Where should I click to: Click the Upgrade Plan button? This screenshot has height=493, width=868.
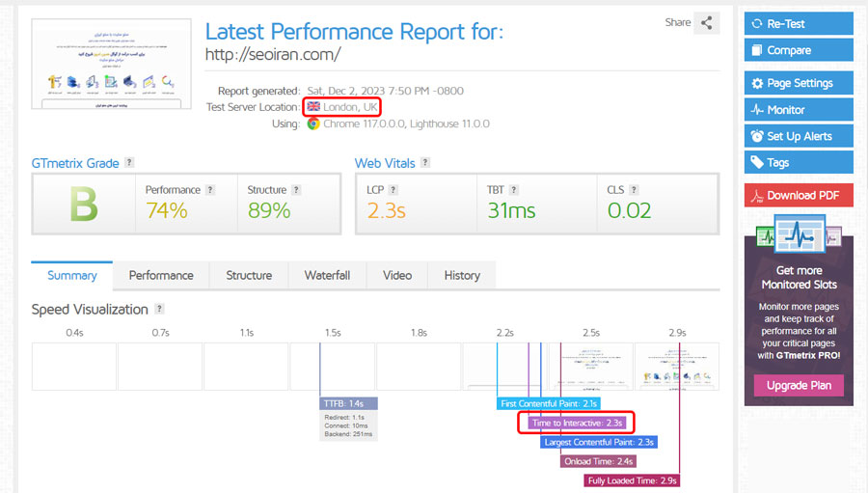799,386
